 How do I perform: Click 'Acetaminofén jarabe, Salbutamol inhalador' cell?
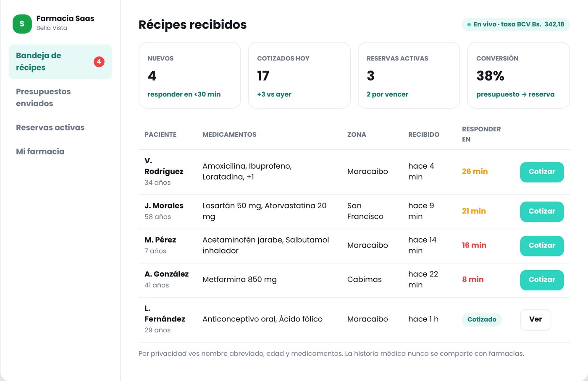pyautogui.click(x=265, y=245)
